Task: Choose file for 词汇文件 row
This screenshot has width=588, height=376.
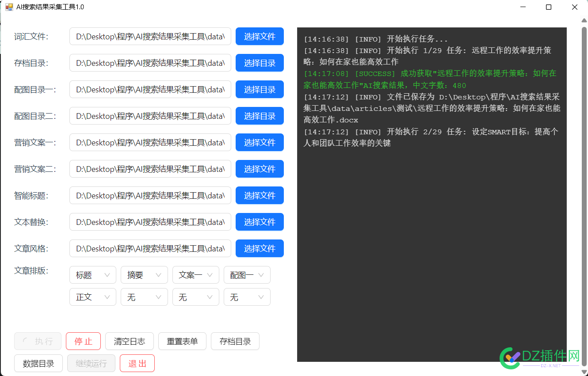Action: pos(260,36)
